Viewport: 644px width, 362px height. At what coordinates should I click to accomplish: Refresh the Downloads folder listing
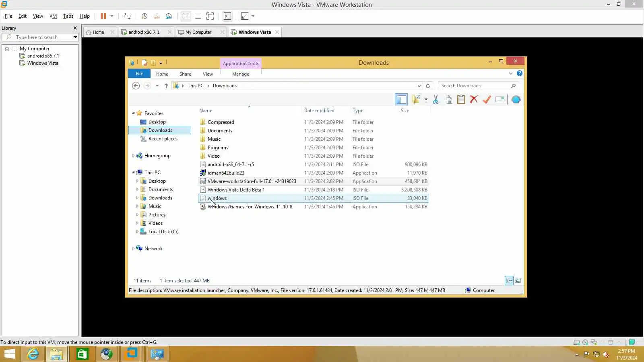click(x=428, y=86)
